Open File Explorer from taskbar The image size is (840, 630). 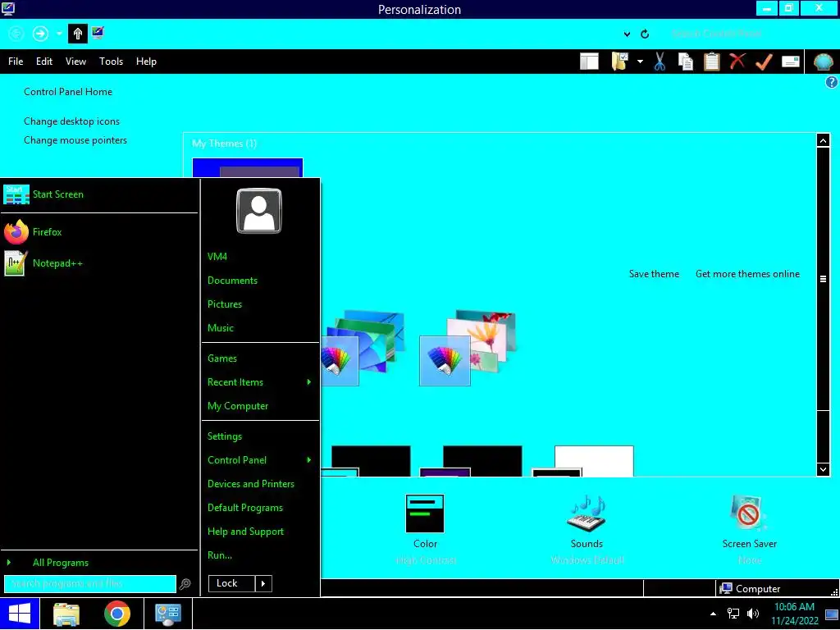66,614
